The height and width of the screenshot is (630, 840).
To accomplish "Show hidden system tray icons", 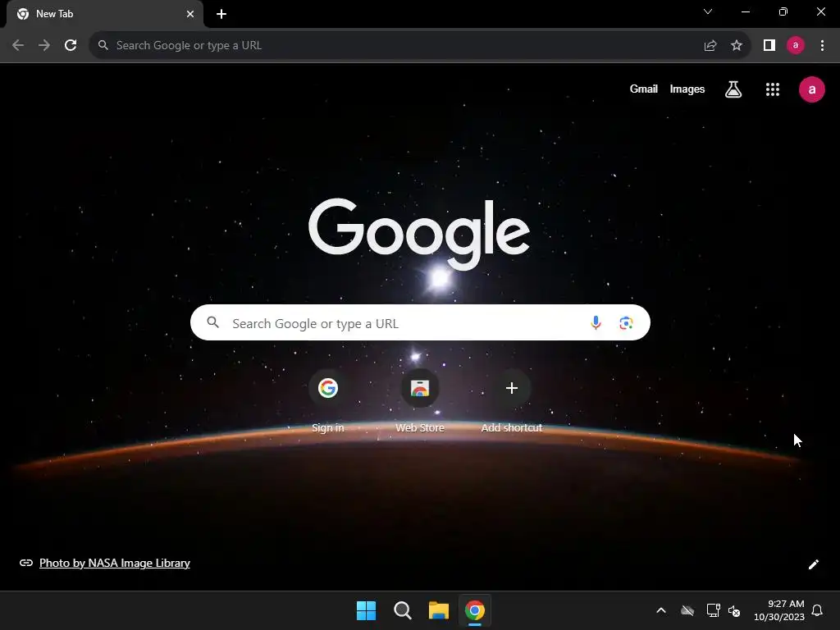I will pyautogui.click(x=661, y=610).
